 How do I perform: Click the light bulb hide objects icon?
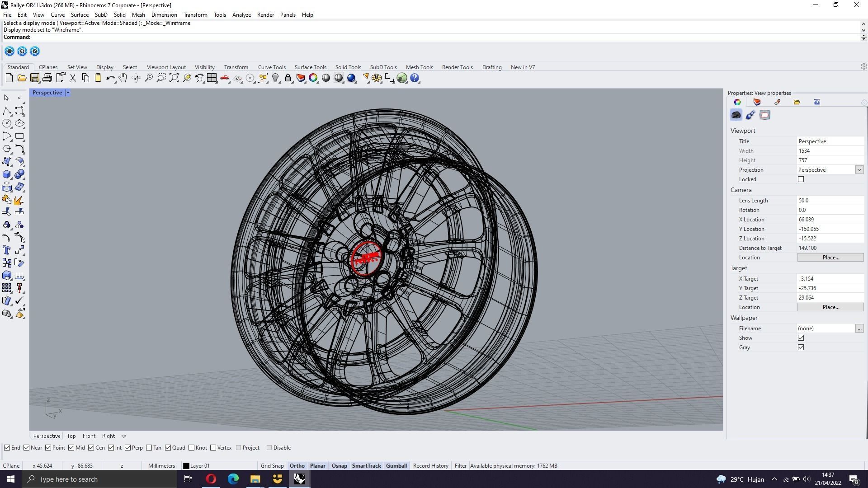coord(275,78)
